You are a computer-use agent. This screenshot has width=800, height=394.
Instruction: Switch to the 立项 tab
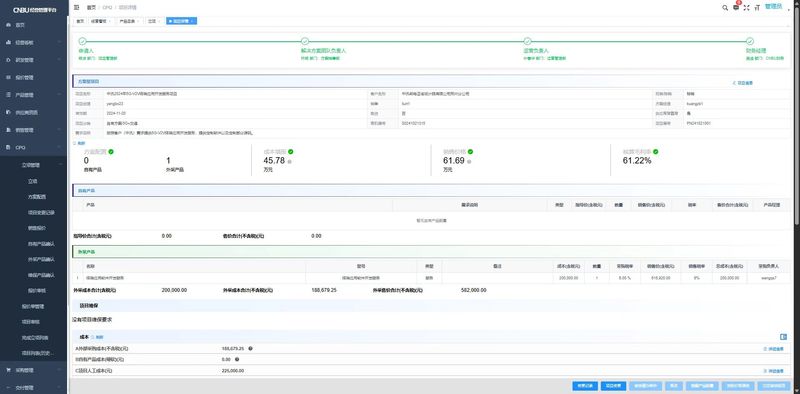(155, 21)
